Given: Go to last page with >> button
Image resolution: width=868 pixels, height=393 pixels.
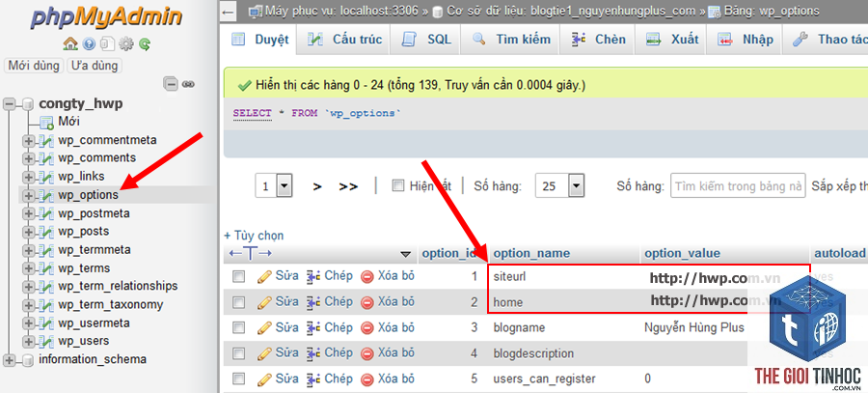Looking at the screenshot, I should [x=348, y=186].
